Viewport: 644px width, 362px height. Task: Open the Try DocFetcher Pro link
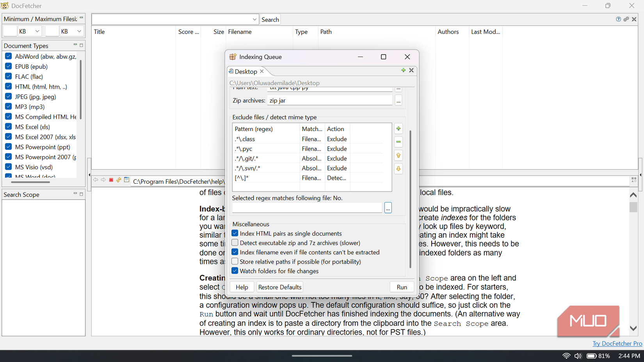[617, 344]
